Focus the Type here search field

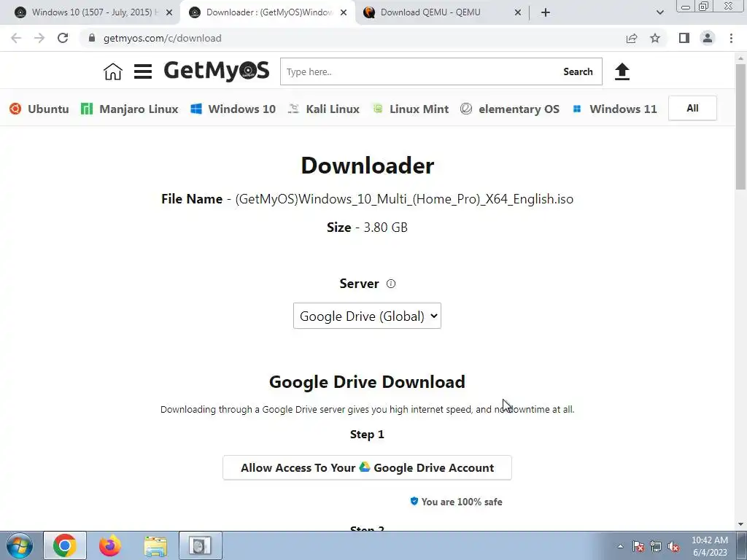[x=419, y=71]
